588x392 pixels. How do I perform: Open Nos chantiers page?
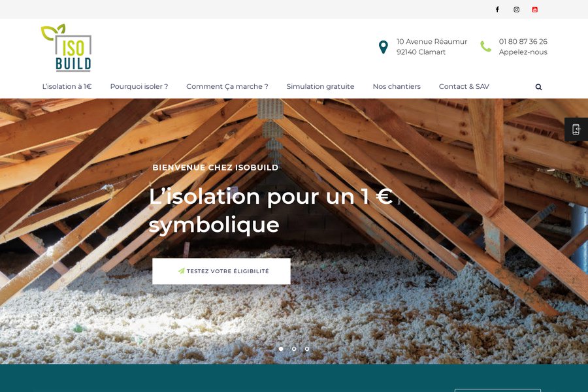[x=397, y=86]
